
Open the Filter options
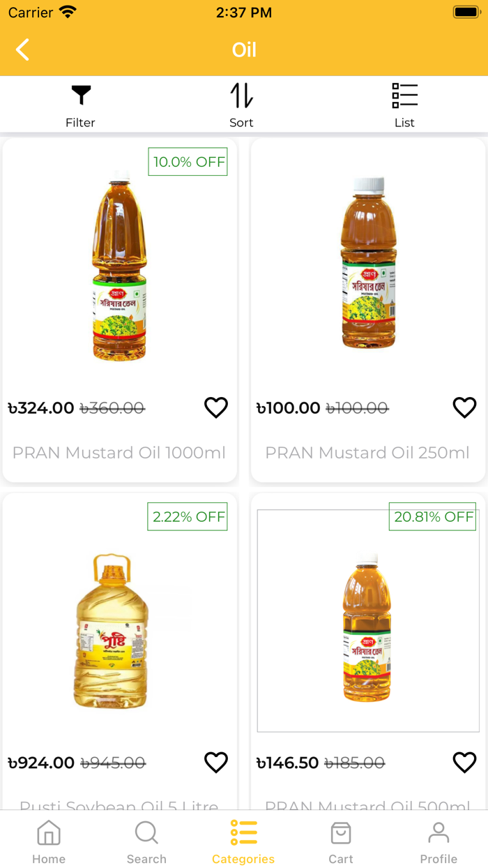pos(80,103)
